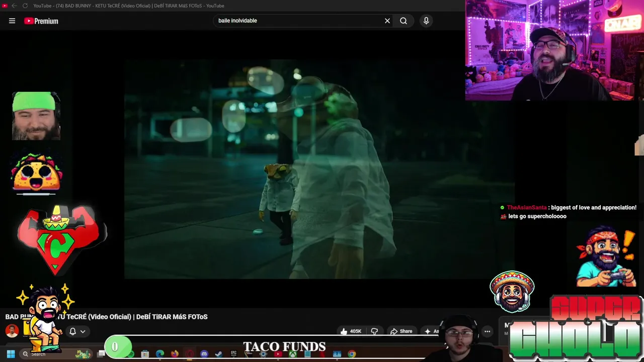Start voice search with microphone icon
This screenshot has height=362, width=644.
pyautogui.click(x=426, y=21)
